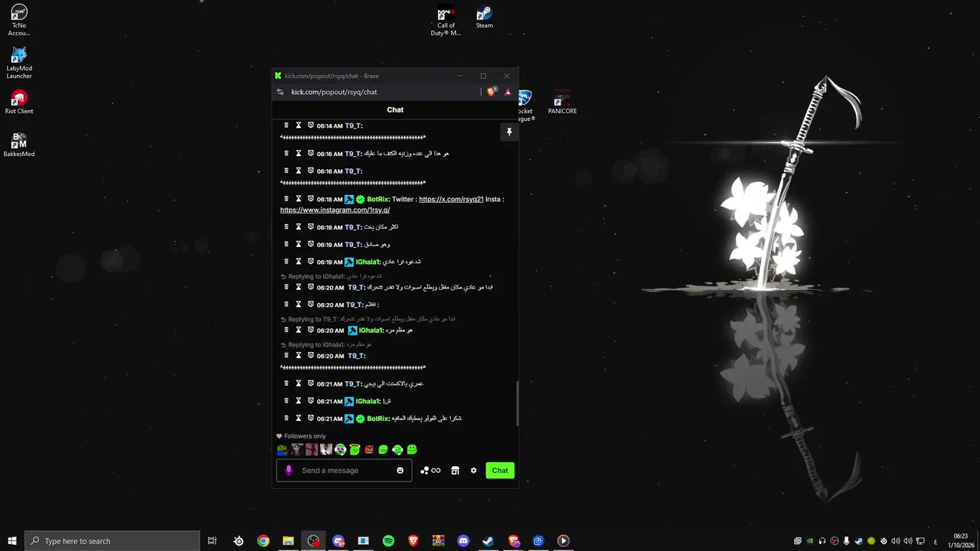Click username T9_T in the 06:14 AM message
The width and height of the screenshot is (980, 551).
point(352,126)
